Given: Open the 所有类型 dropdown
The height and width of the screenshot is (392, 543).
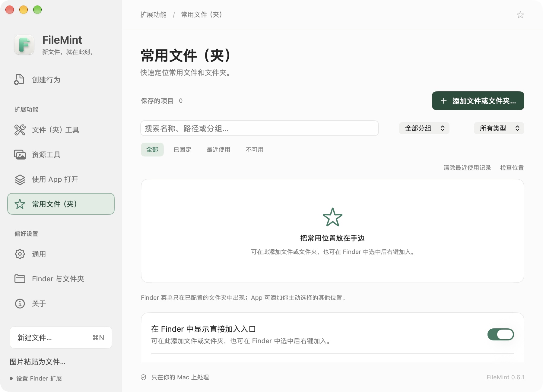Looking at the screenshot, I should (499, 128).
